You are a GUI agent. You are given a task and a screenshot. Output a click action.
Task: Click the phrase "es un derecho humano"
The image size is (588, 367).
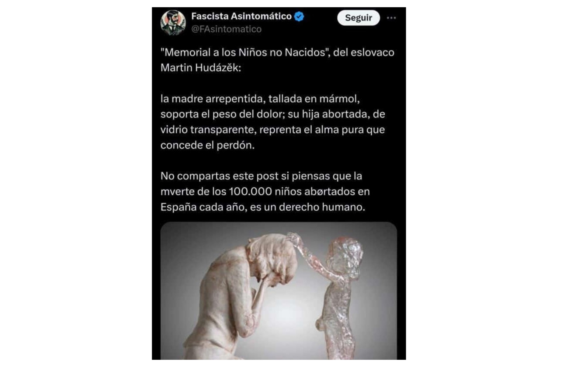click(307, 207)
